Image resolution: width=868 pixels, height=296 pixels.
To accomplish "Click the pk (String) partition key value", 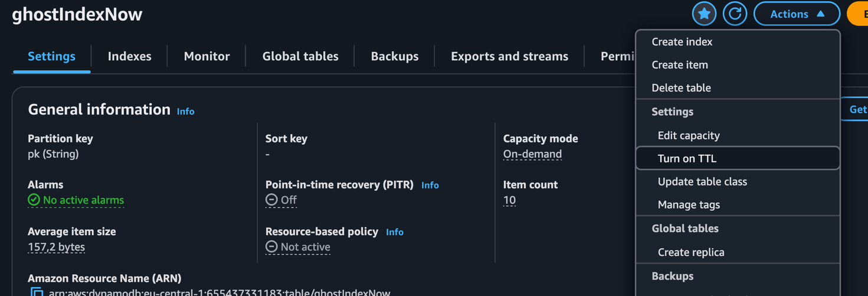I will 53,154.
